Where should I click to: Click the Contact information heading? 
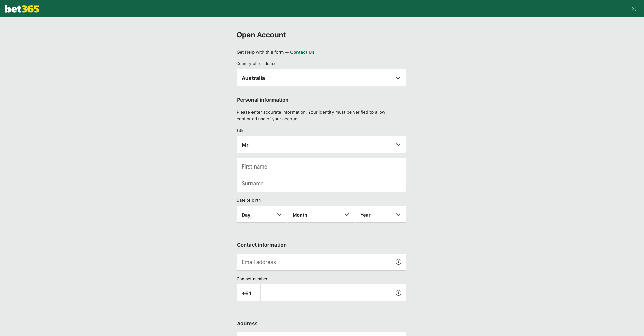pyautogui.click(x=262, y=245)
